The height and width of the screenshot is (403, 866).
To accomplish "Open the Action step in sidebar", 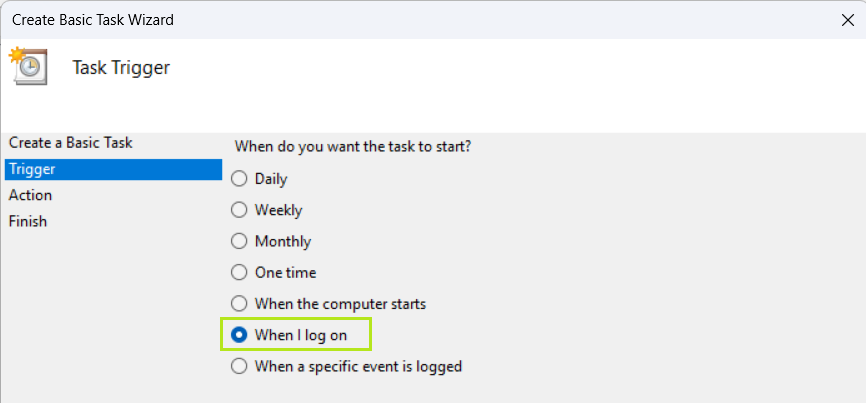I will 31,195.
